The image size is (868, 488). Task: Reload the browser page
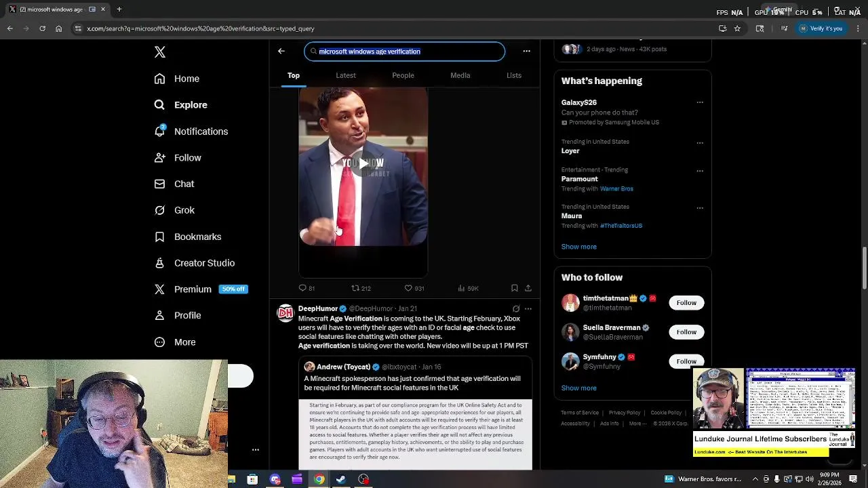click(42, 28)
